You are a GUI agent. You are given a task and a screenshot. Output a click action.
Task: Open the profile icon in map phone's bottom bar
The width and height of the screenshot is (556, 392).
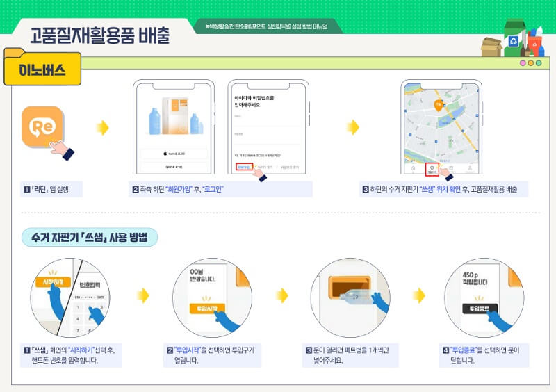click(x=470, y=169)
